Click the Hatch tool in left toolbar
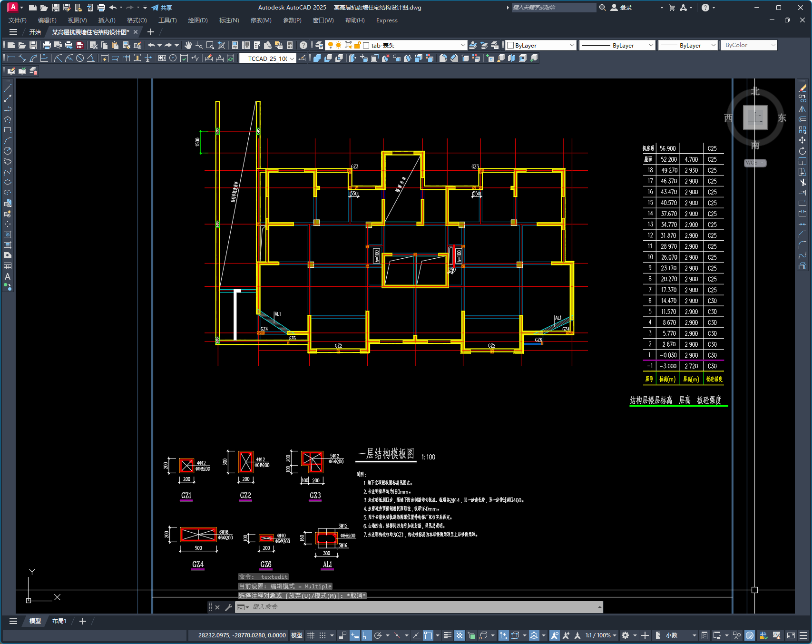 pyautogui.click(x=8, y=234)
